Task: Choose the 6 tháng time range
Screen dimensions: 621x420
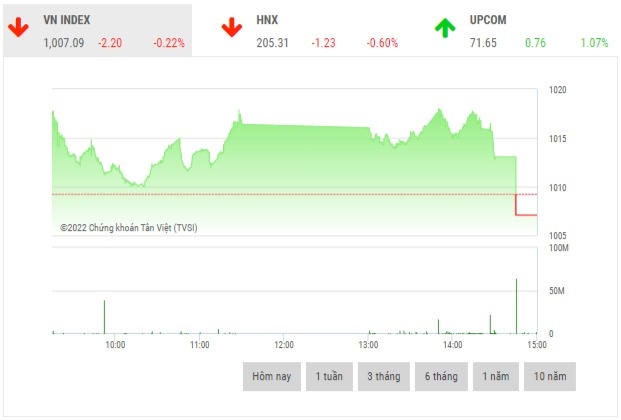Action: (440, 376)
